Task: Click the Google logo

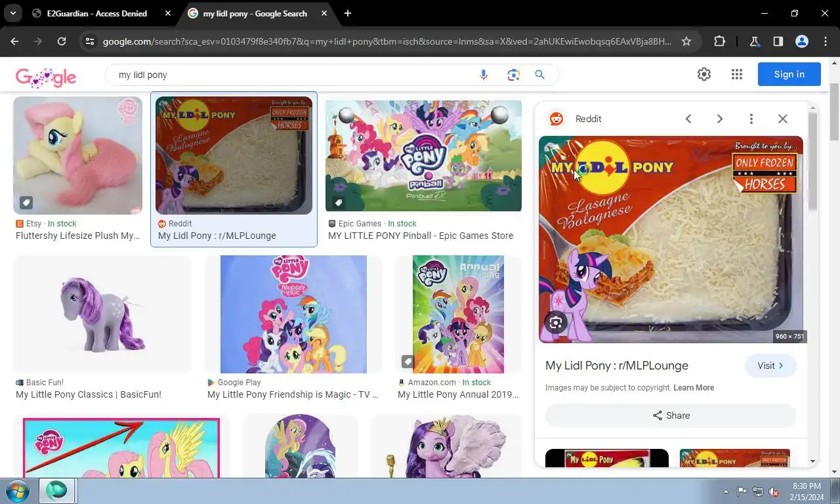Action: click(x=46, y=77)
